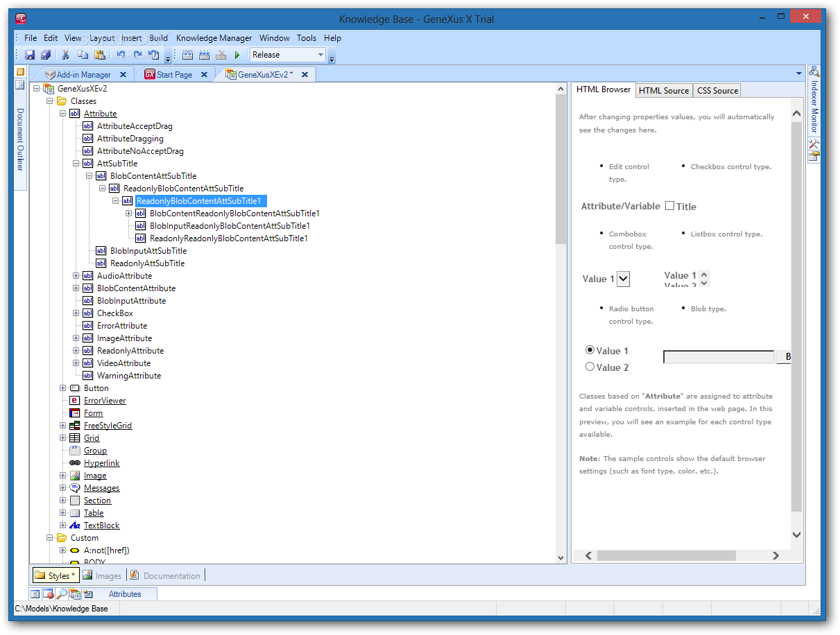Click the properties icon at bottom of right sidebar
The height and width of the screenshot is (635, 840).
pyautogui.click(x=814, y=156)
